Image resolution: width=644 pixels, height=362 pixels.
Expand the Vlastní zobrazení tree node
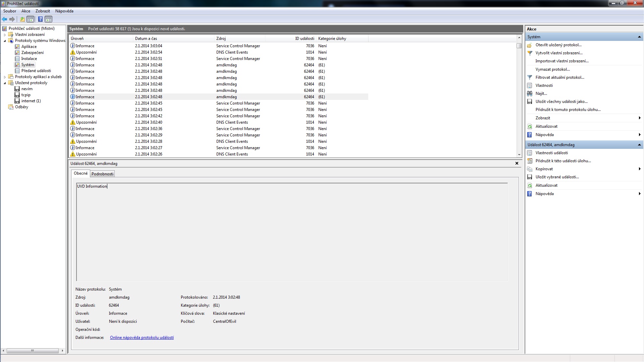5,35
